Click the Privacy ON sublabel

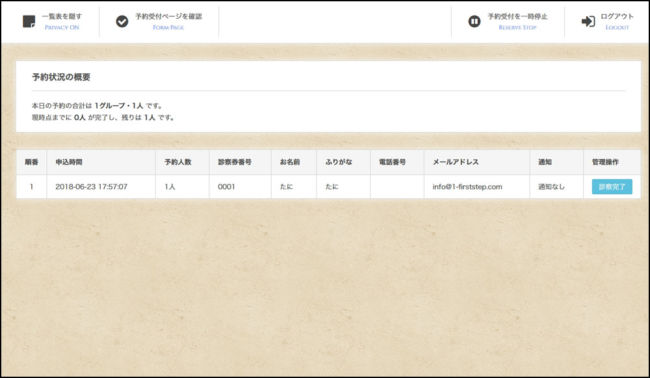pos(62,27)
